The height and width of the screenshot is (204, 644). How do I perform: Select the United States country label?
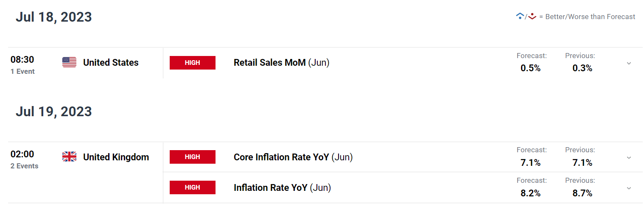pos(111,63)
